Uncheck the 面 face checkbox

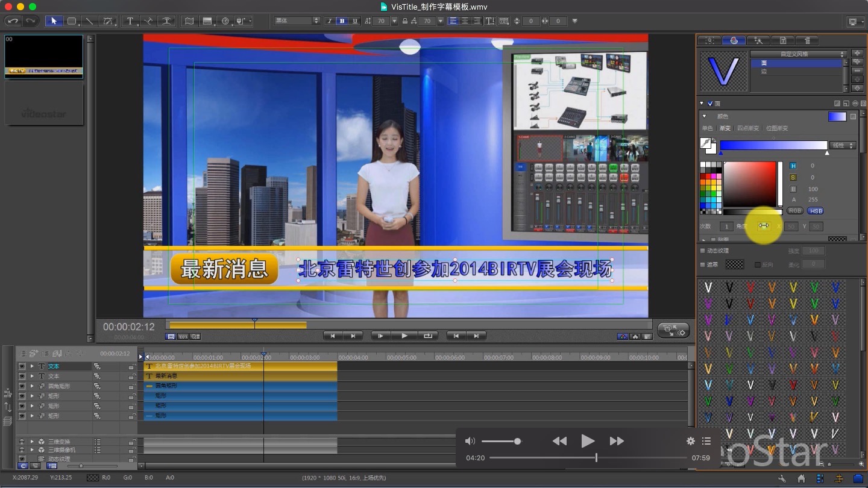coord(710,104)
